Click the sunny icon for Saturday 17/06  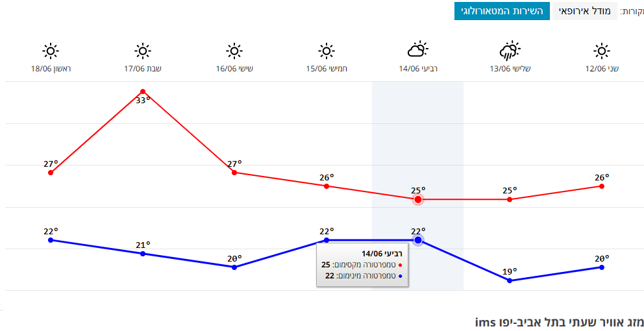[x=143, y=51]
